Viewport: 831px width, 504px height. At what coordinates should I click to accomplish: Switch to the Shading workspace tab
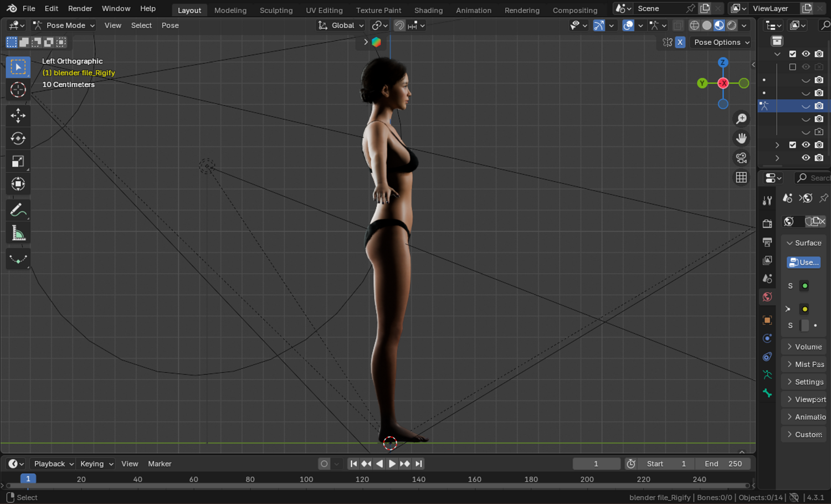tap(428, 10)
